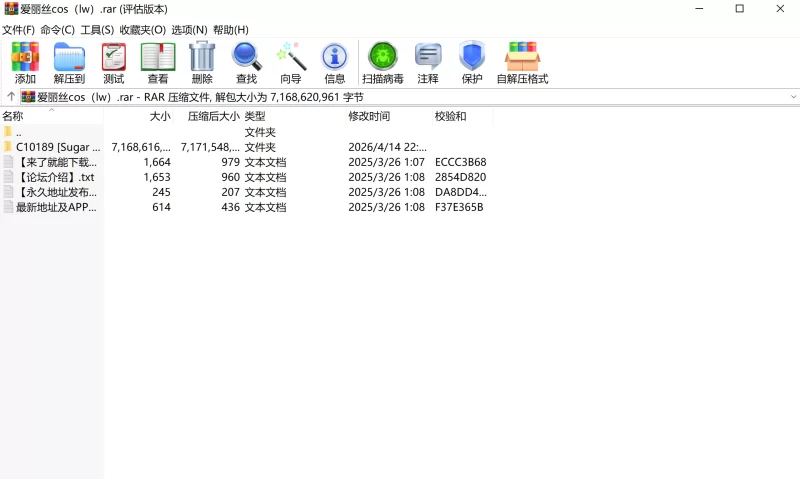800x479 pixels.
Task: Select the 【来了就能下载... file name
Action: (x=57, y=162)
